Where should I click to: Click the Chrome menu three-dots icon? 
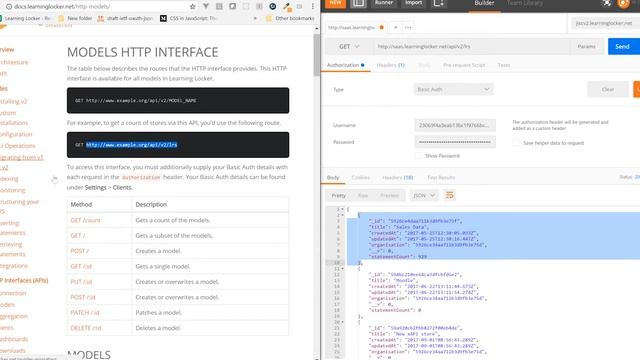click(x=313, y=6)
